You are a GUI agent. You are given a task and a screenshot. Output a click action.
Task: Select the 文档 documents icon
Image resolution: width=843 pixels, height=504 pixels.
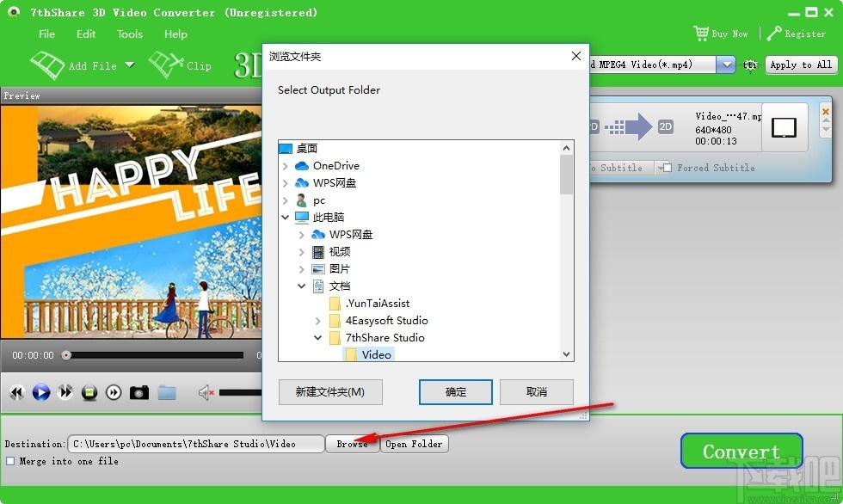(318, 286)
